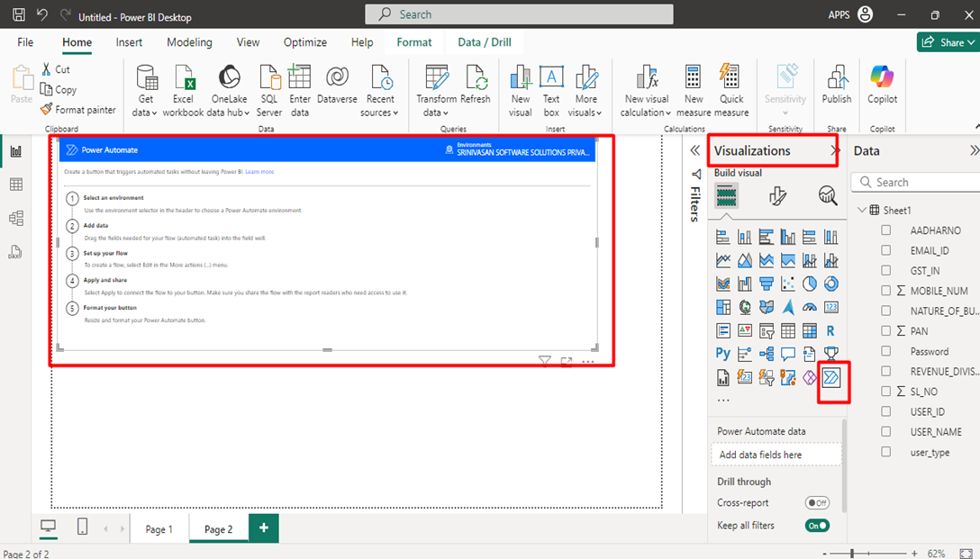The height and width of the screenshot is (559, 980).
Task: Undo the last action
Action: pos(41,14)
